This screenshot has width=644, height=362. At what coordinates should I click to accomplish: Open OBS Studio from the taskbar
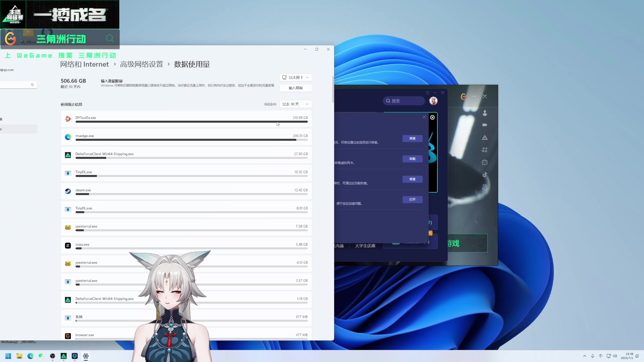[x=52, y=356]
